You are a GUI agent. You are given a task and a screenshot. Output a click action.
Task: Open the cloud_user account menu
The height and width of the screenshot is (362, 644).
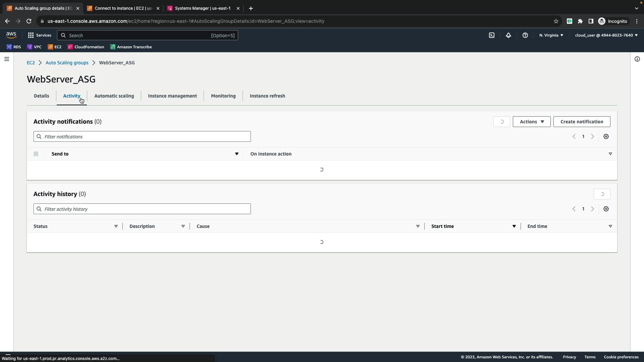[606, 35]
